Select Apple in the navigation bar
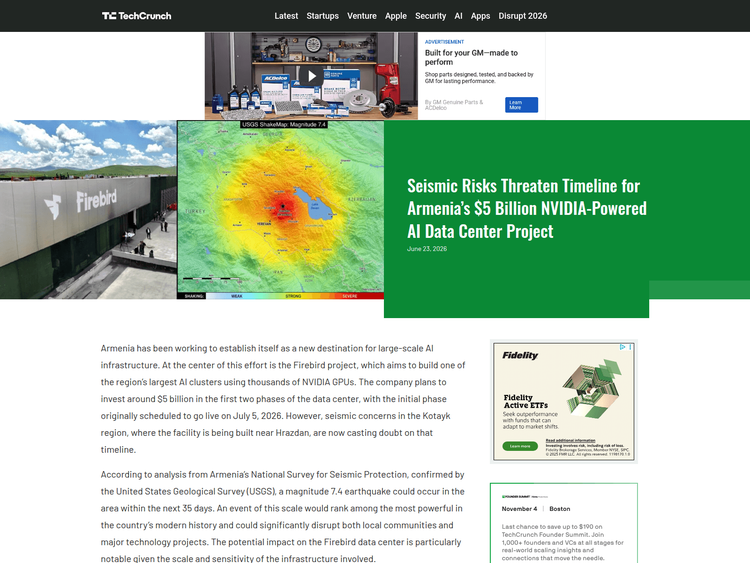 click(396, 16)
